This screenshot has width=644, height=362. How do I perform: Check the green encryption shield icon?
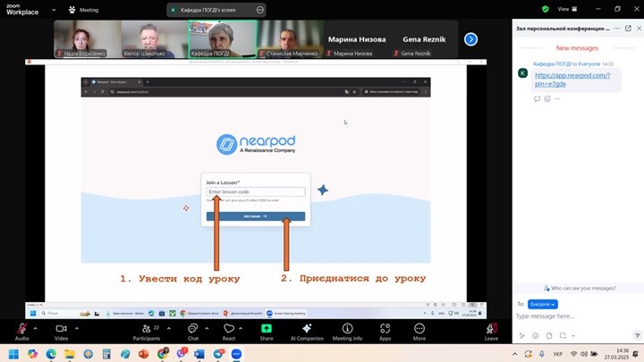click(545, 9)
